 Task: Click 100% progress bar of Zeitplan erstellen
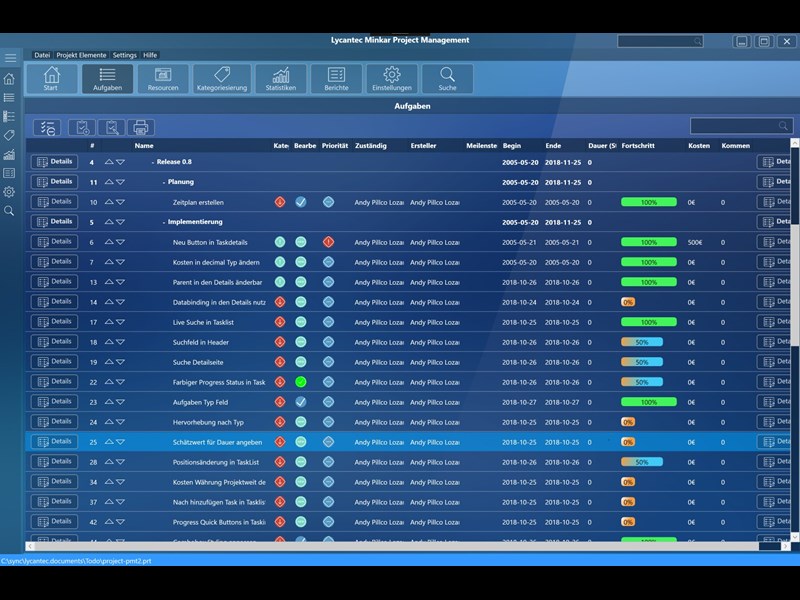(x=648, y=202)
